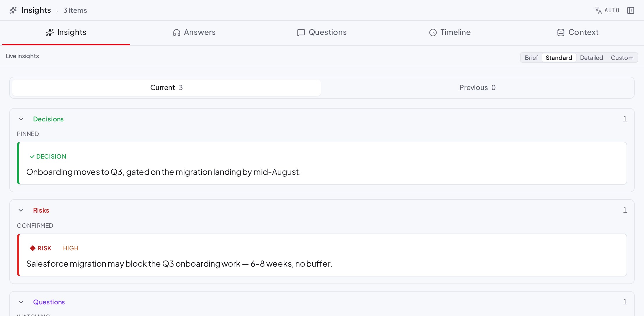Click the AUTO language label

click(x=612, y=10)
